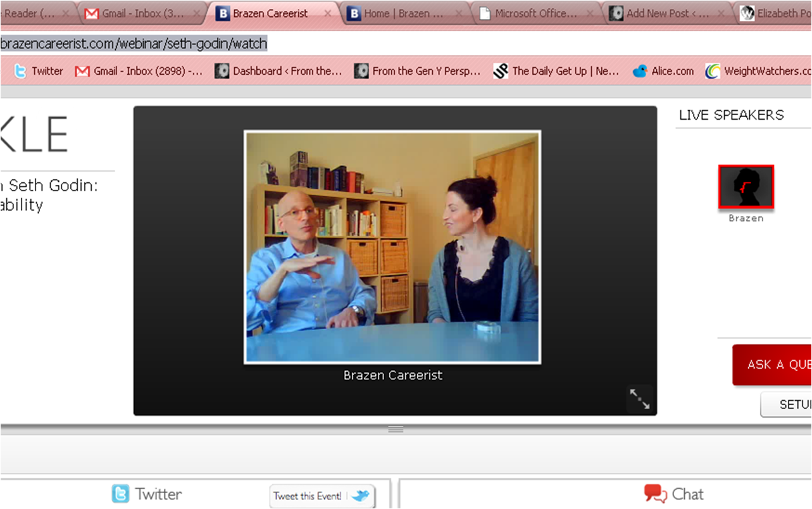Click the Tweet this Event button

(x=322, y=496)
